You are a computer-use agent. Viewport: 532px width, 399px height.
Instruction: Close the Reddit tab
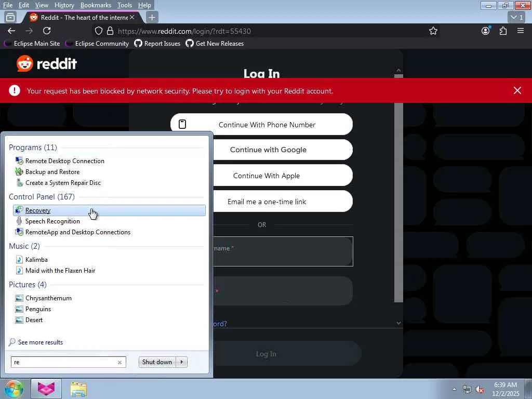point(132,17)
